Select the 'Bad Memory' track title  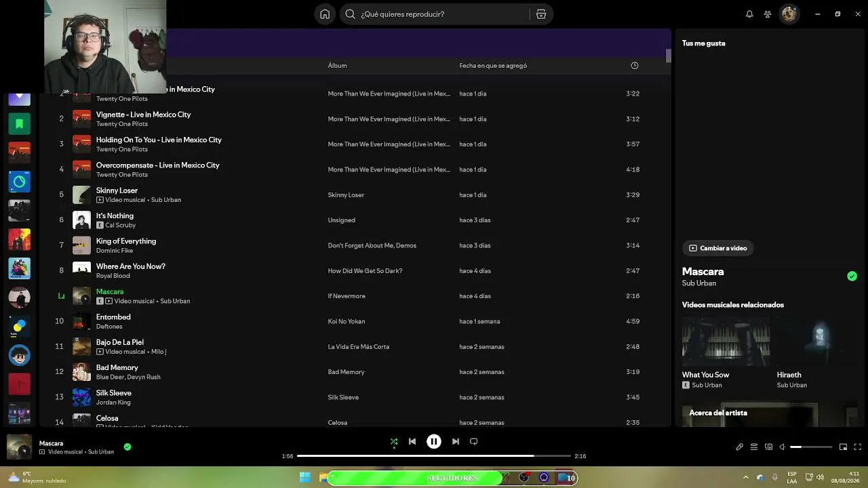[117, 367]
